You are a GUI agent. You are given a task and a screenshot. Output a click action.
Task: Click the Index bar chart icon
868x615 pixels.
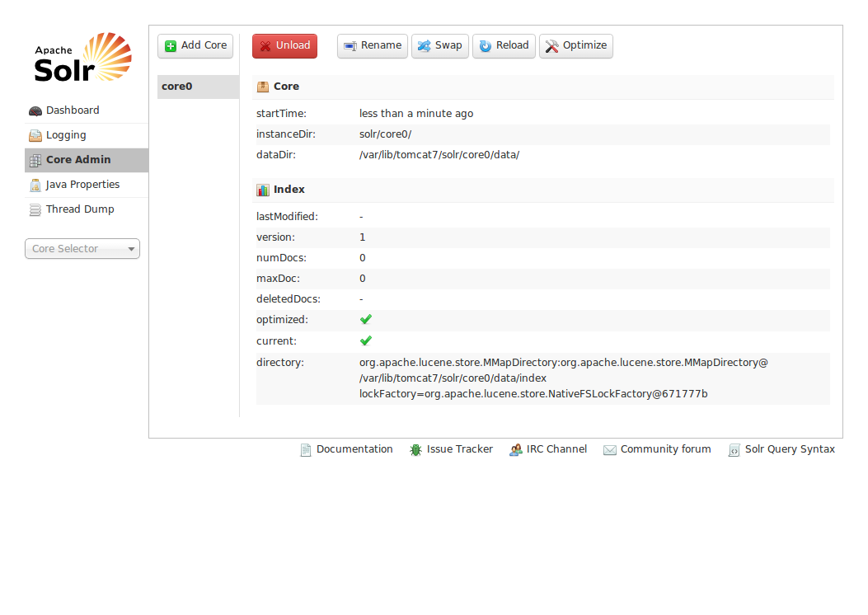pos(263,190)
